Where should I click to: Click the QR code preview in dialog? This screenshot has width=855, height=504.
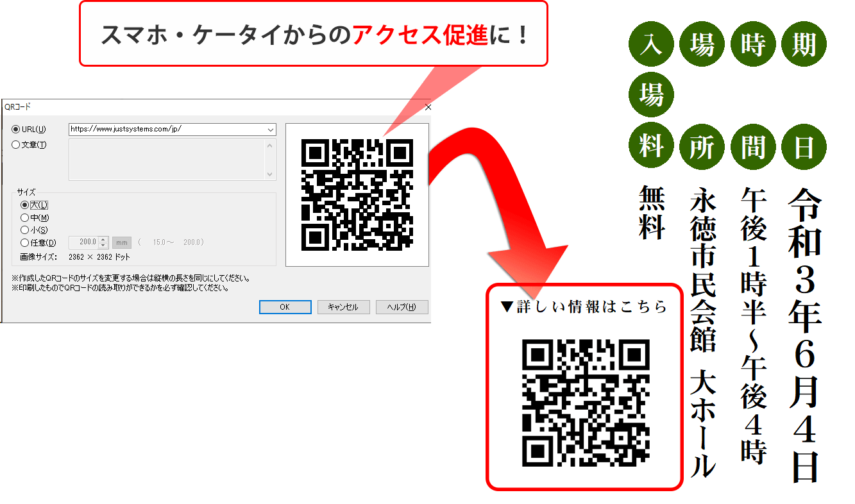point(357,194)
